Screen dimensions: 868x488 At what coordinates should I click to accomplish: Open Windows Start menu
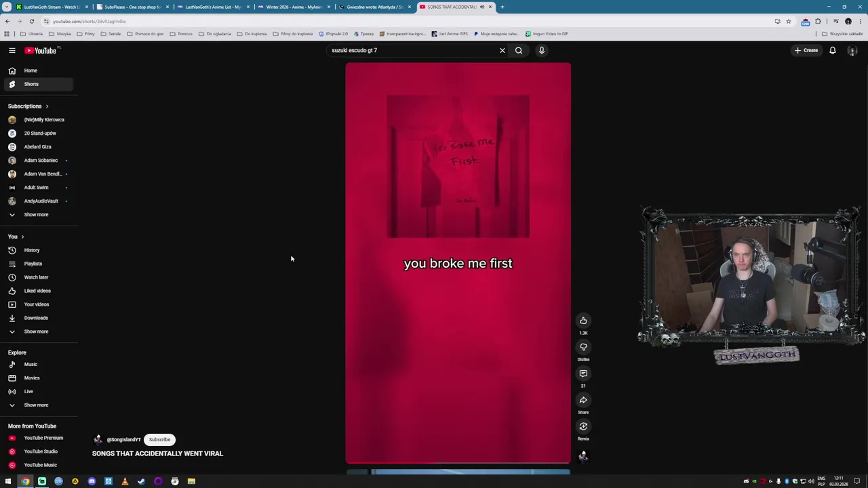[x=8, y=481]
